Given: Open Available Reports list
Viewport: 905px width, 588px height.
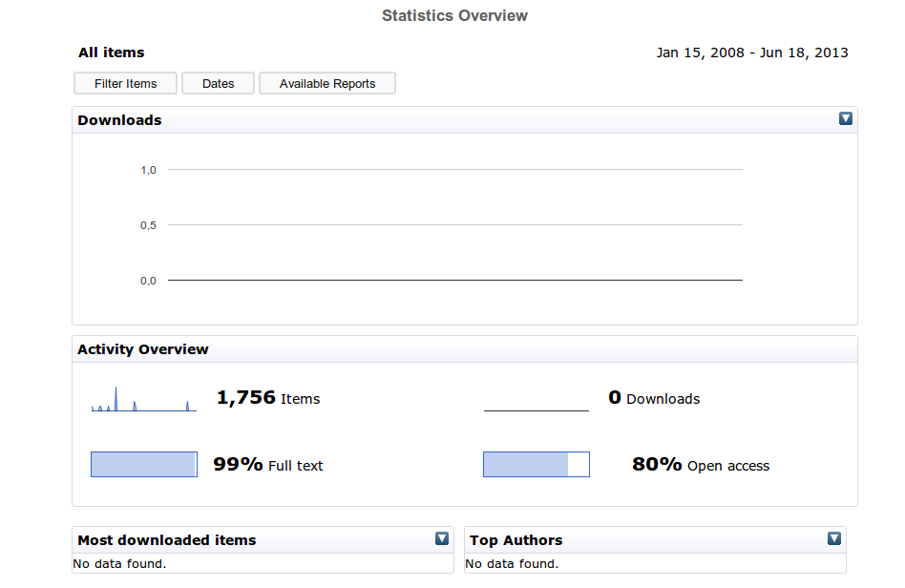Looking at the screenshot, I should point(327,84).
